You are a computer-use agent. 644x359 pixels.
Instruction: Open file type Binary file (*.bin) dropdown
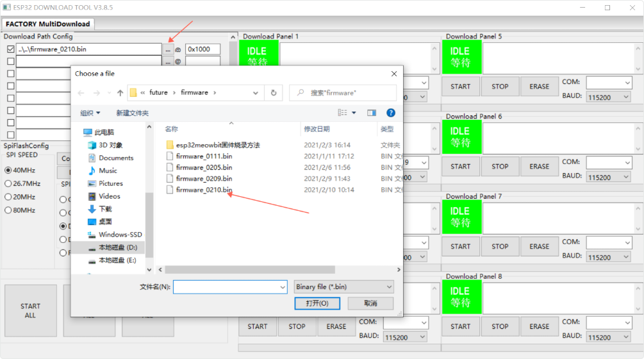[x=343, y=287]
